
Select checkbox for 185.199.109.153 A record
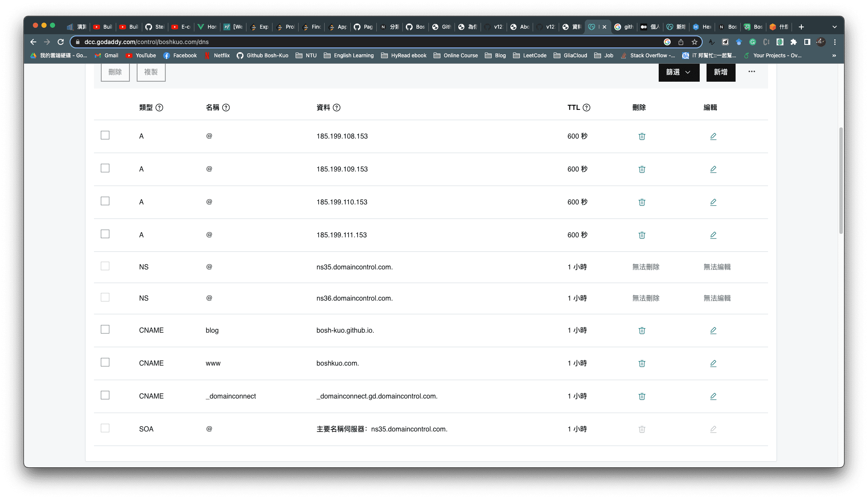(105, 168)
